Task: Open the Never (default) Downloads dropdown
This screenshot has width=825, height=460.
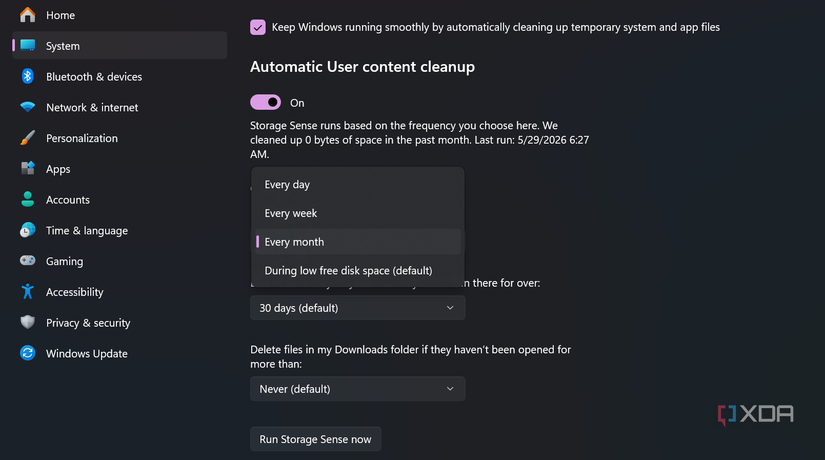Action: (358, 389)
